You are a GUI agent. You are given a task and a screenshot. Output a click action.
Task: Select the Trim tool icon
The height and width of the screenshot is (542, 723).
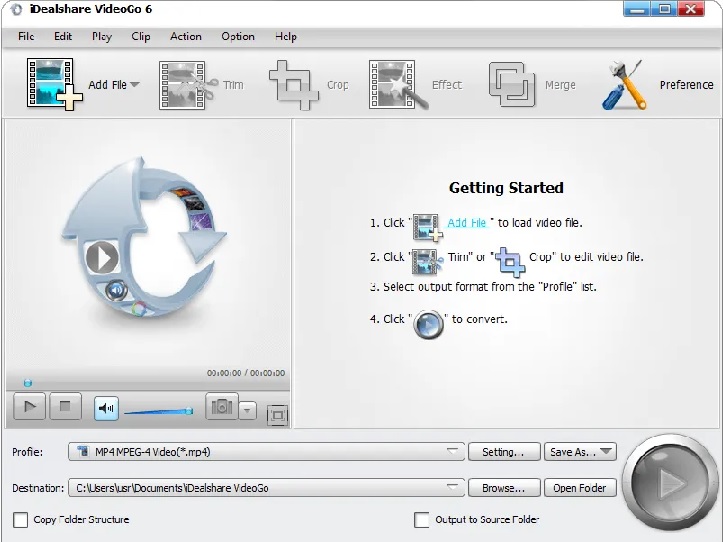click(187, 84)
